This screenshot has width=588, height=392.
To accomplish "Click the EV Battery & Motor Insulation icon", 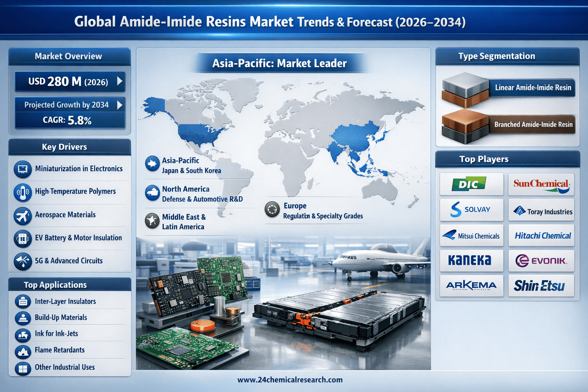I will coord(23,238).
